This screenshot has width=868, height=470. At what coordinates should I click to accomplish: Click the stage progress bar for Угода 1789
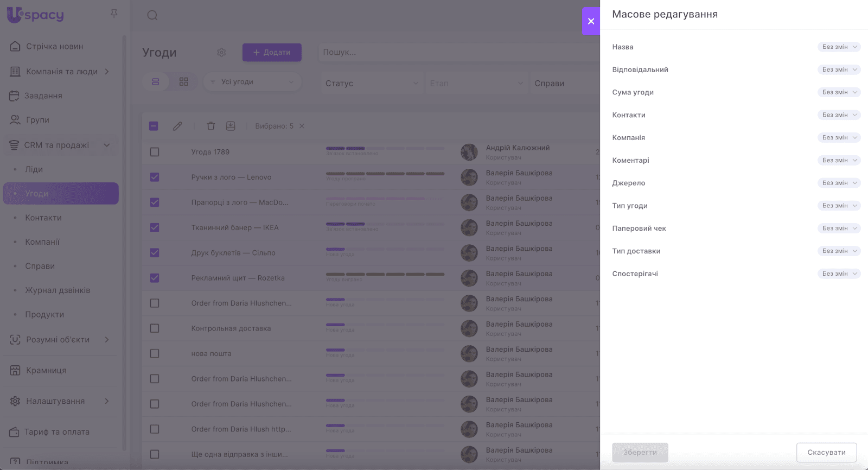pos(385,148)
